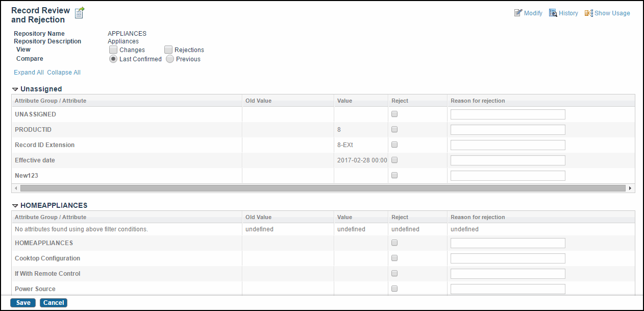This screenshot has width=644, height=311.
Task: Click the rejection reason field for Effective date
Action: pyautogui.click(x=508, y=160)
